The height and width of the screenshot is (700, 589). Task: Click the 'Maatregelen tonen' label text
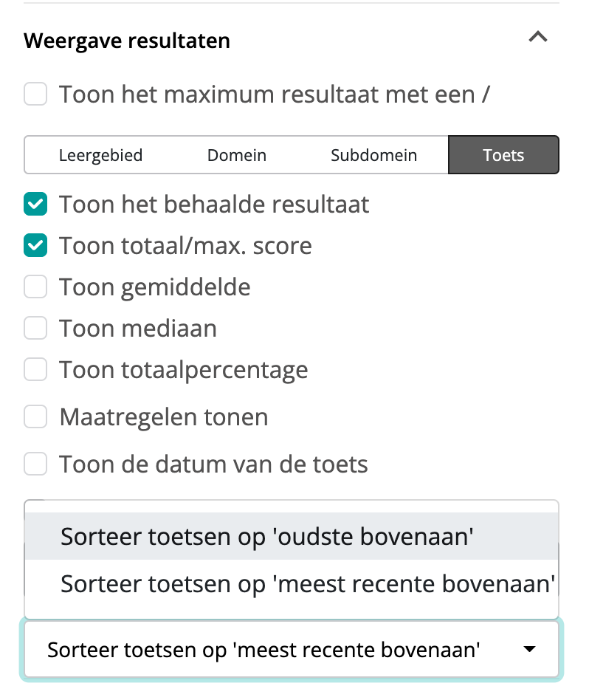tap(164, 417)
